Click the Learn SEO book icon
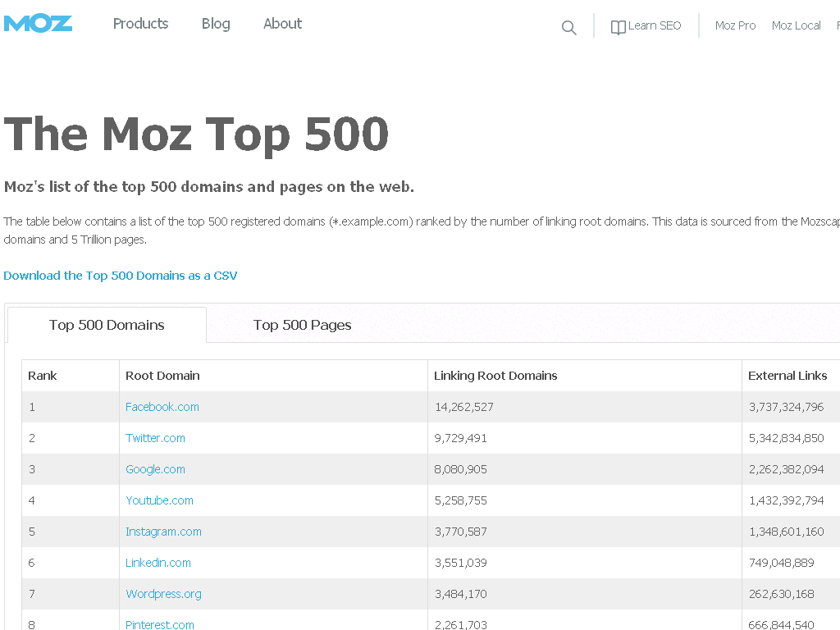The height and width of the screenshot is (630, 840). [619, 27]
